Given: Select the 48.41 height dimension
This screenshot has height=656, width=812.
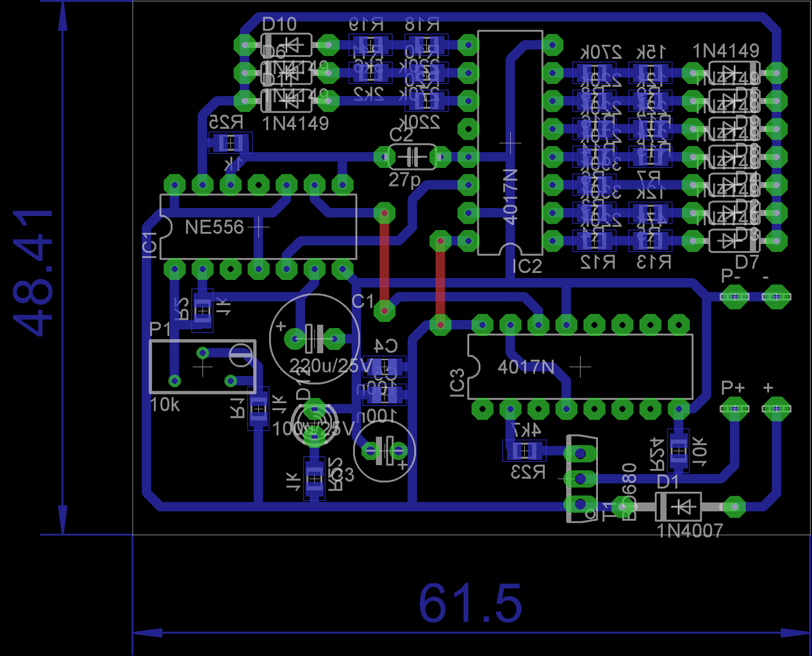Looking at the screenshot, I should click(x=33, y=273).
